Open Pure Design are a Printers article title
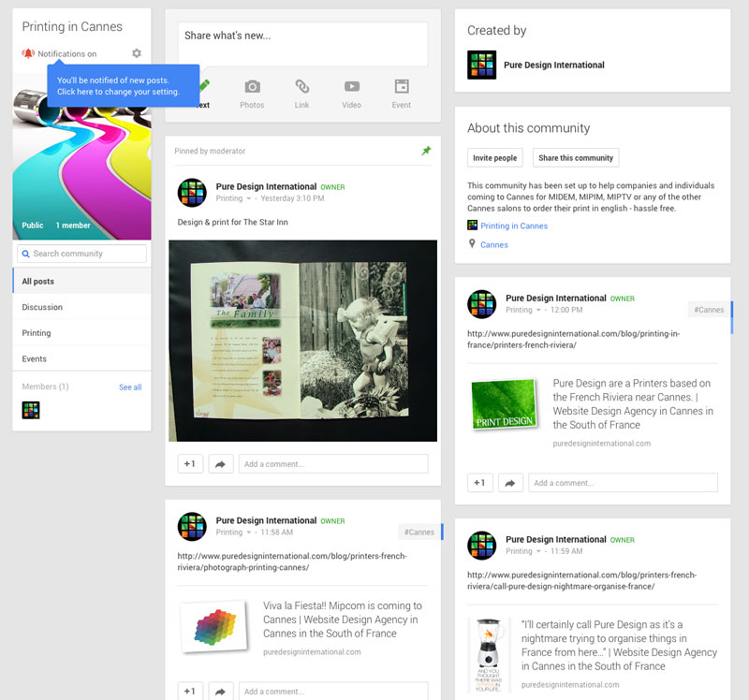The image size is (749, 700). 633,404
